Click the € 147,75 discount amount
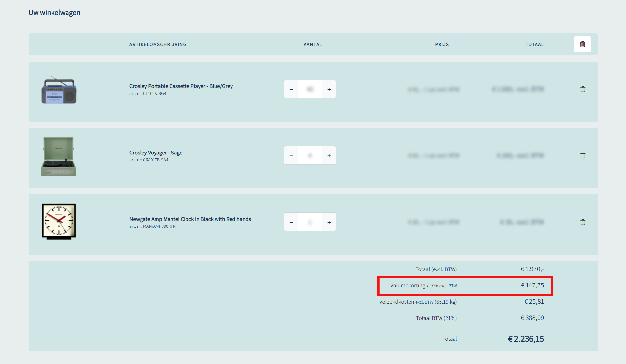 [x=532, y=285]
